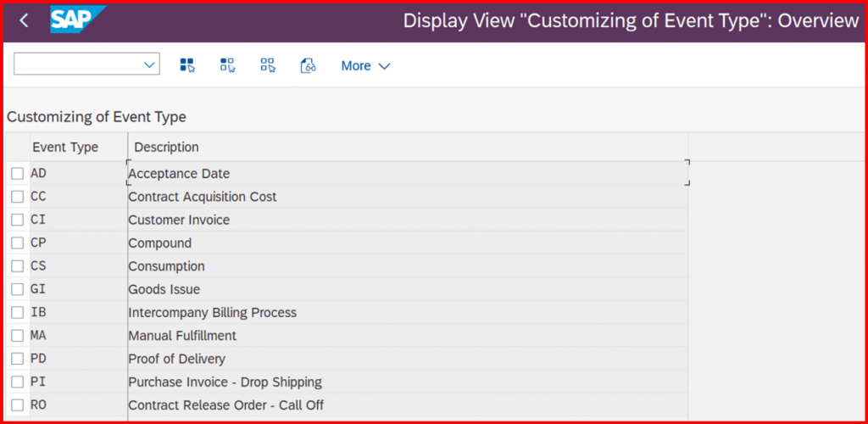Image resolution: width=868 pixels, height=424 pixels.
Task: Click the Deselect All toolbar icon
Action: point(268,65)
